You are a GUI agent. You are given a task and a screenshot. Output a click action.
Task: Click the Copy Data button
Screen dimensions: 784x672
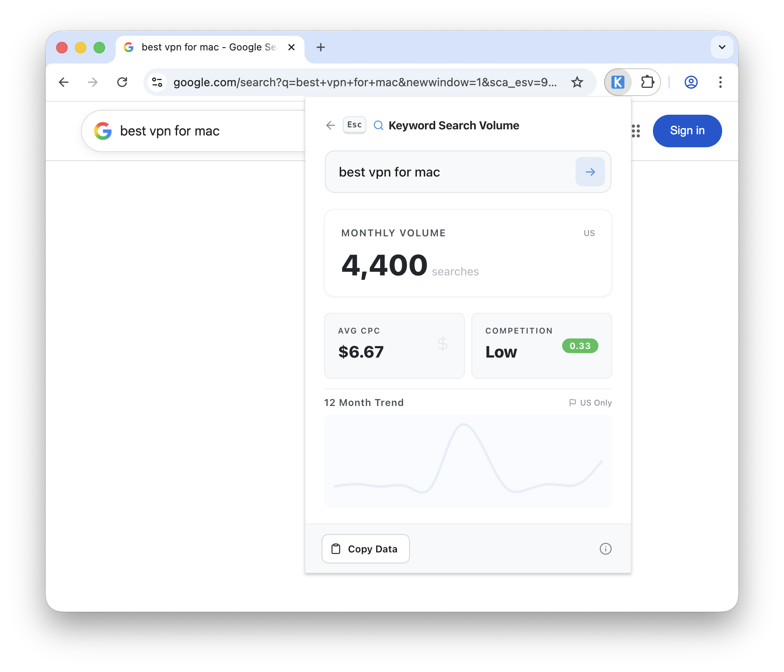(365, 549)
